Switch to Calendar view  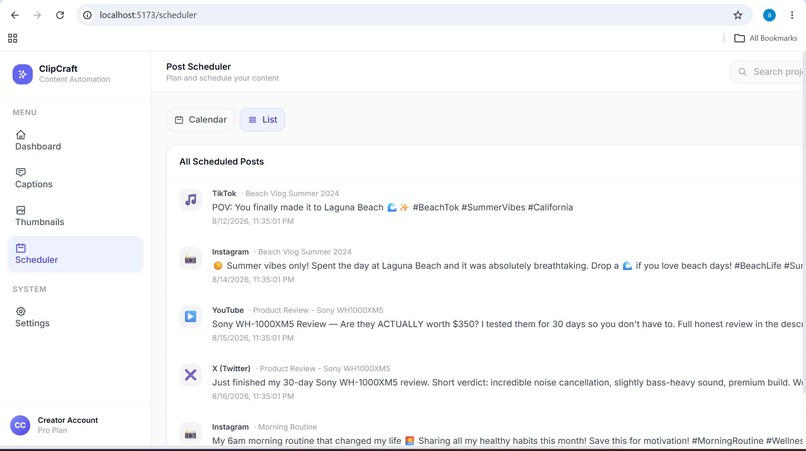[x=200, y=120]
